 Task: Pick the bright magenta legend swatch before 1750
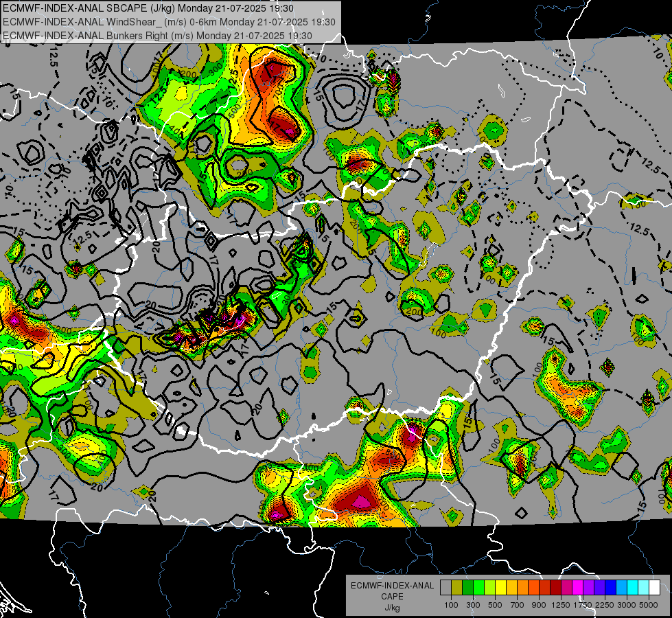tap(578, 587)
